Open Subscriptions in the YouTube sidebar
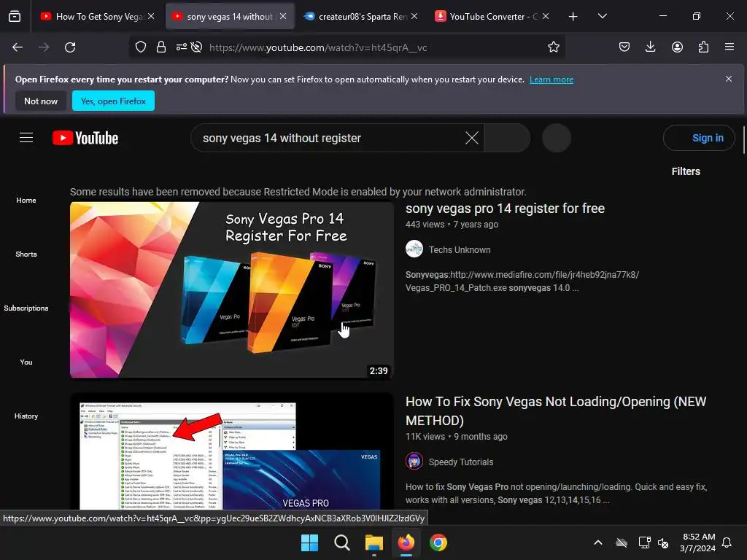747x560 pixels. click(x=26, y=308)
